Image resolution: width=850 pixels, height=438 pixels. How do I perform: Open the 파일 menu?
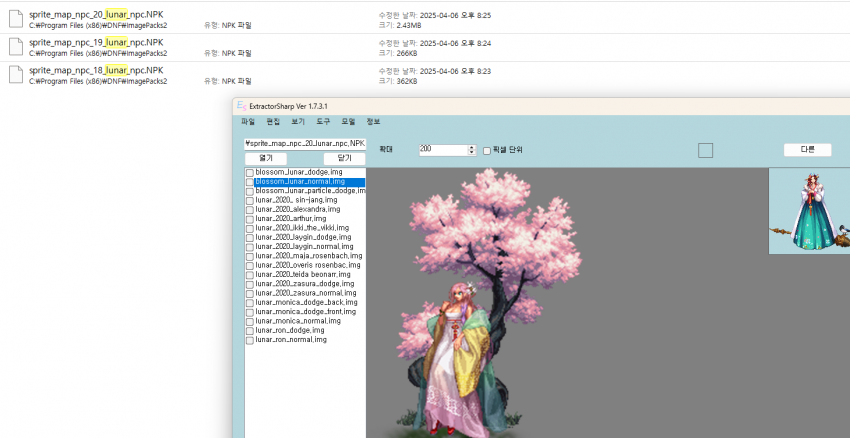248,121
